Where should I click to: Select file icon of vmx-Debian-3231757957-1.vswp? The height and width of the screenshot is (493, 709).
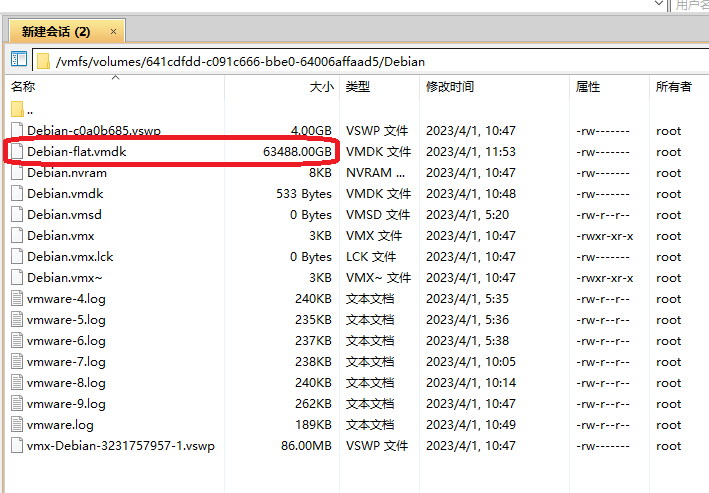[x=17, y=446]
